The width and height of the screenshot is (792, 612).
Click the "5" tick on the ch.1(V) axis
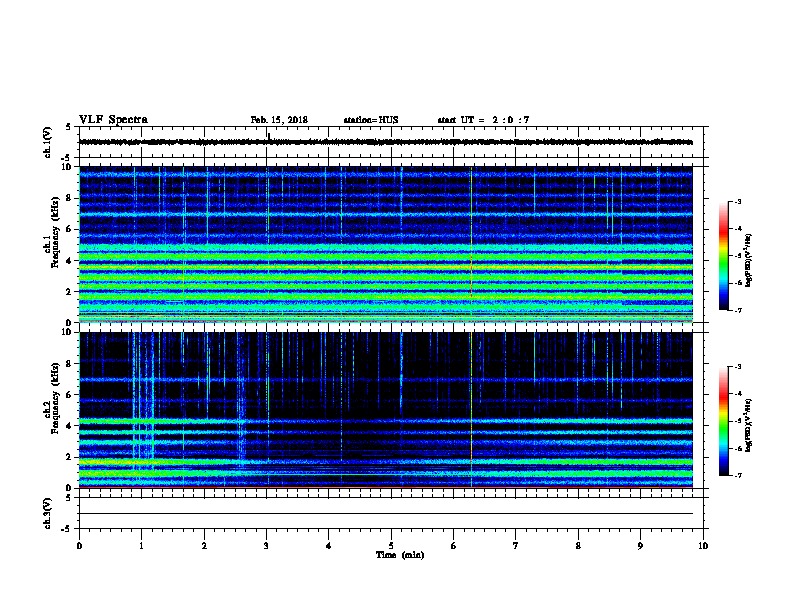[x=69, y=127]
